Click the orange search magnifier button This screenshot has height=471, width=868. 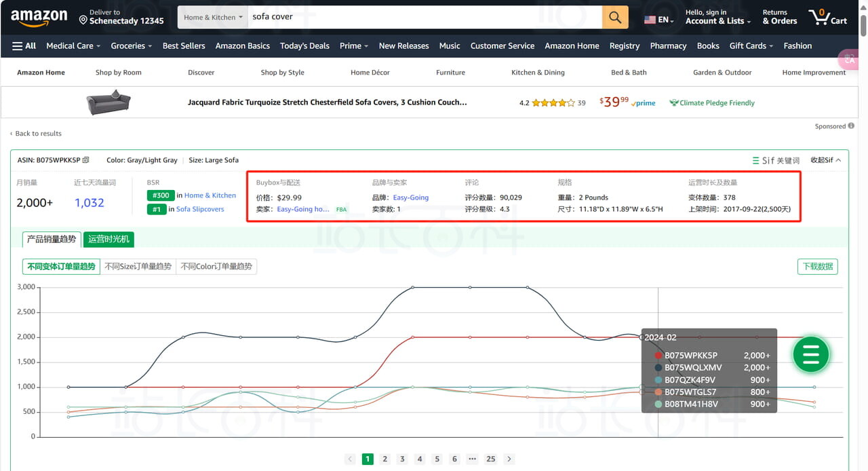point(615,17)
